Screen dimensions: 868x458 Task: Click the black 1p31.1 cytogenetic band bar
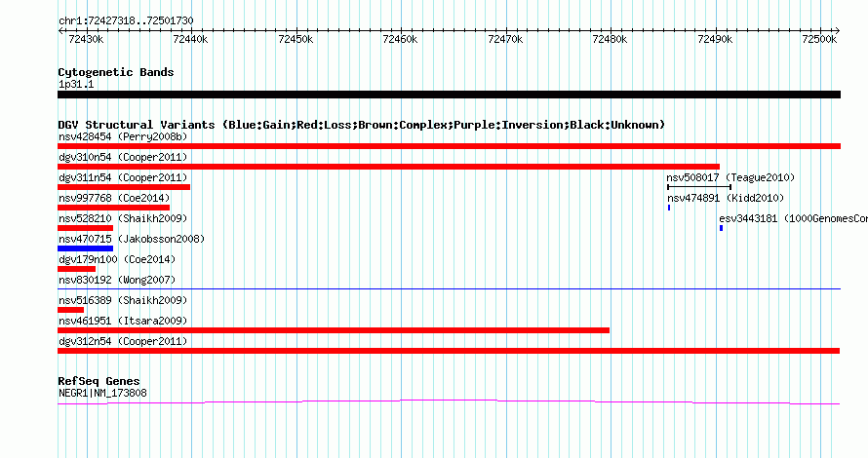(449, 95)
